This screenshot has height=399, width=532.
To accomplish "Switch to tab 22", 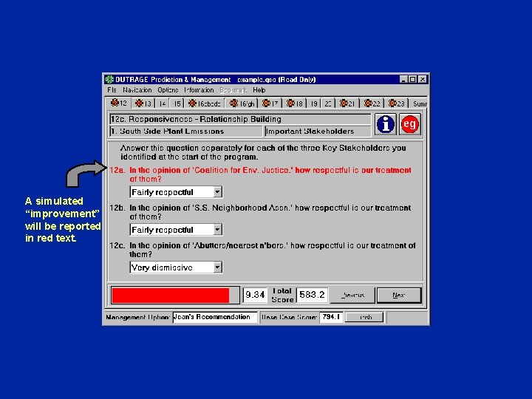I will [372, 103].
